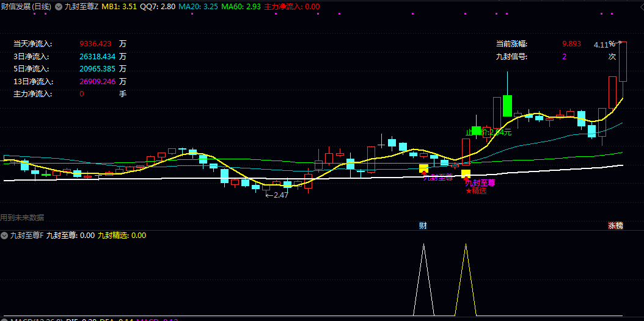This screenshot has width=644, height=321.
Task: Expand the 九封至尊F sub-chart indicator menu
Action: [x=4, y=235]
